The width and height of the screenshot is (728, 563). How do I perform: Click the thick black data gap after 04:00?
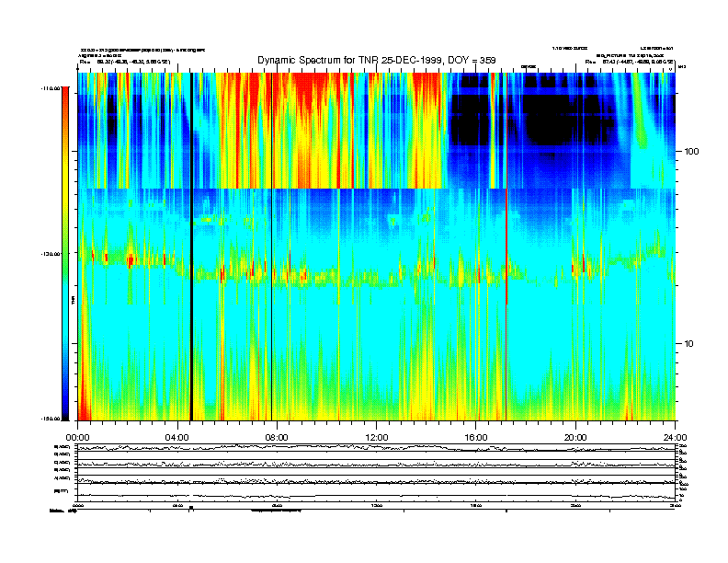[191, 247]
